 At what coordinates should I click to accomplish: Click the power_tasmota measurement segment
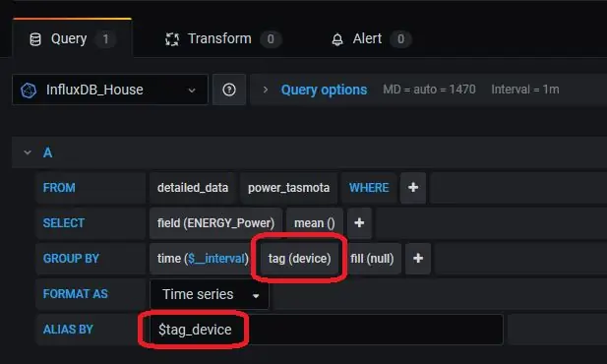pyautogui.click(x=289, y=188)
